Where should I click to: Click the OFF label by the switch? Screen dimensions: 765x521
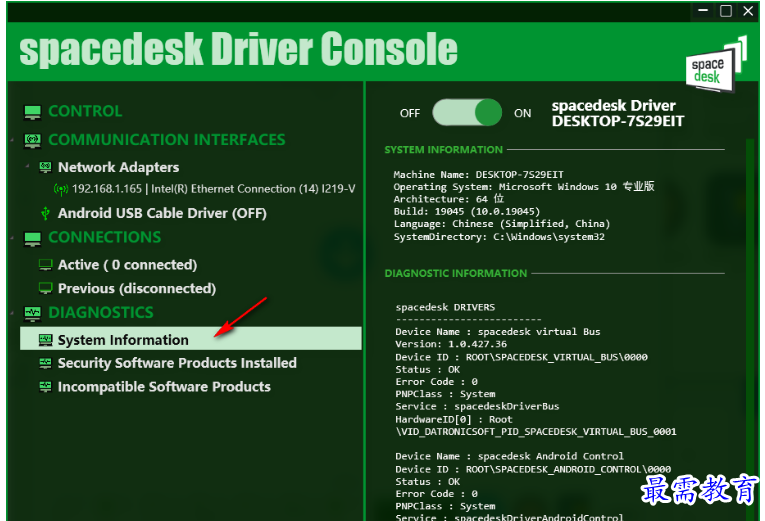click(410, 113)
